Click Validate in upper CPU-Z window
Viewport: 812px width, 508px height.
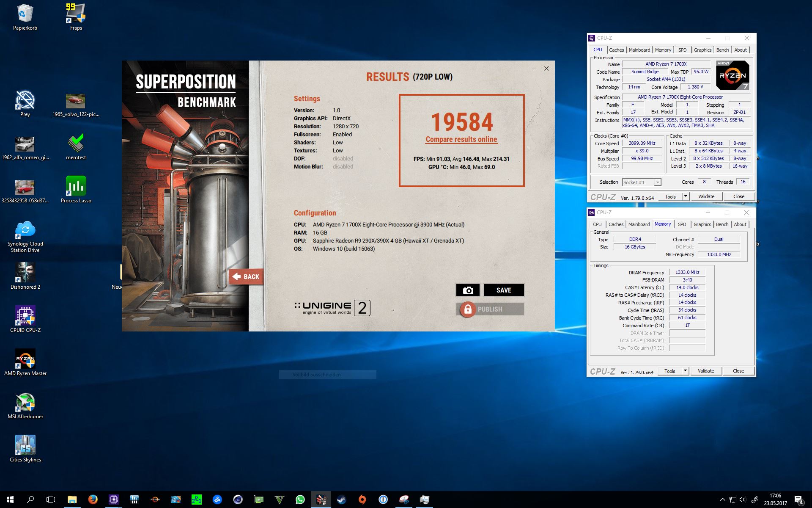pos(706,196)
